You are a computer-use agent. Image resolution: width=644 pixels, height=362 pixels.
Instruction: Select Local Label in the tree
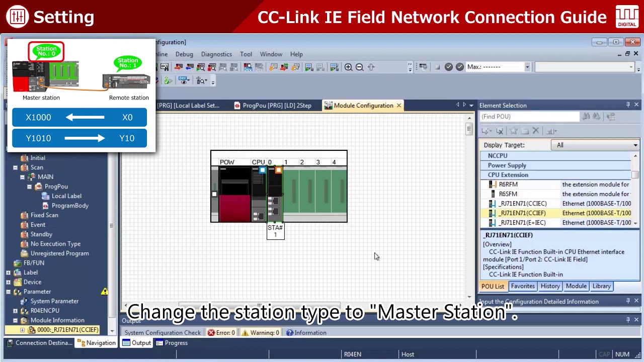click(x=66, y=196)
